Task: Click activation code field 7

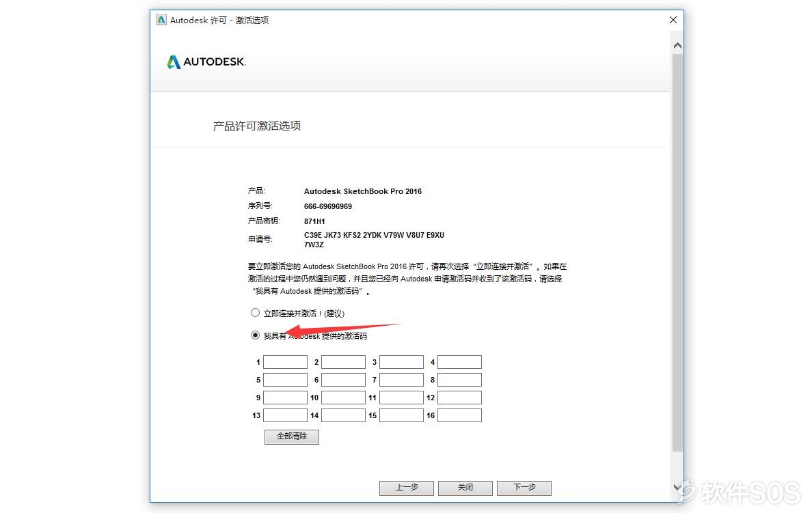Action: [x=401, y=379]
